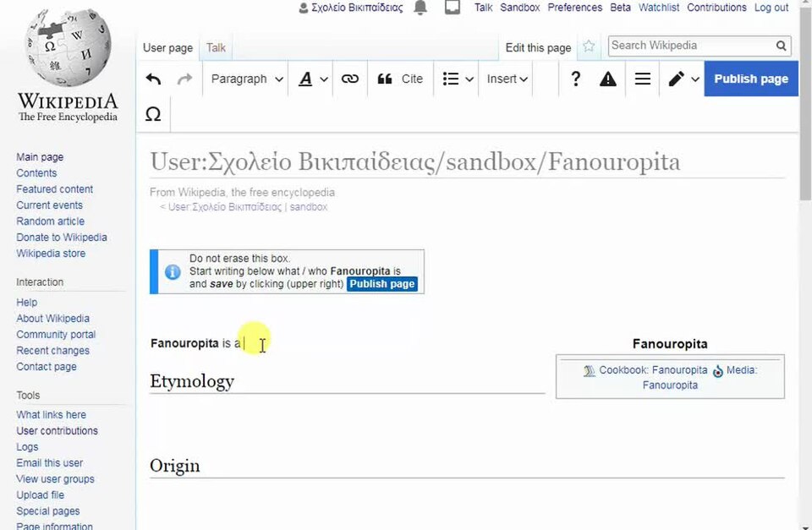Open the pencil edit mode switcher

pyautogui.click(x=683, y=79)
